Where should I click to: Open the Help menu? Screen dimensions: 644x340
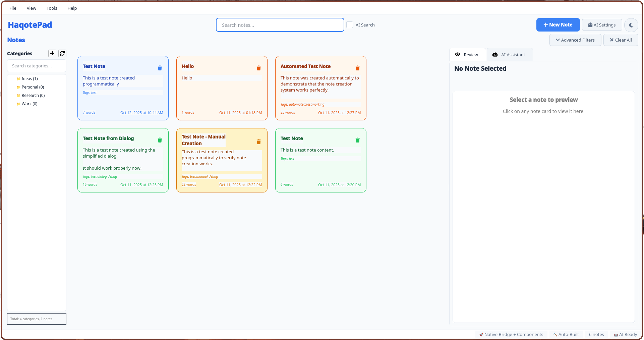pyautogui.click(x=72, y=8)
